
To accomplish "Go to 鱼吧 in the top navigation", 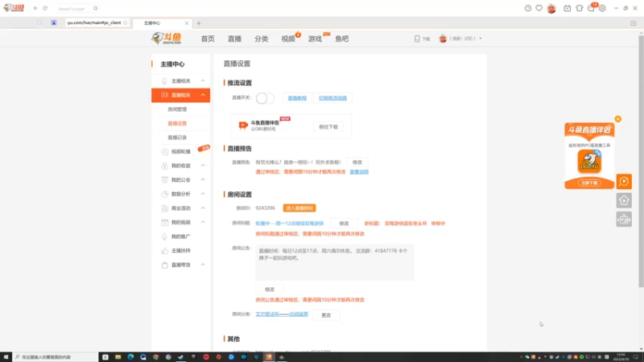I will click(x=341, y=39).
